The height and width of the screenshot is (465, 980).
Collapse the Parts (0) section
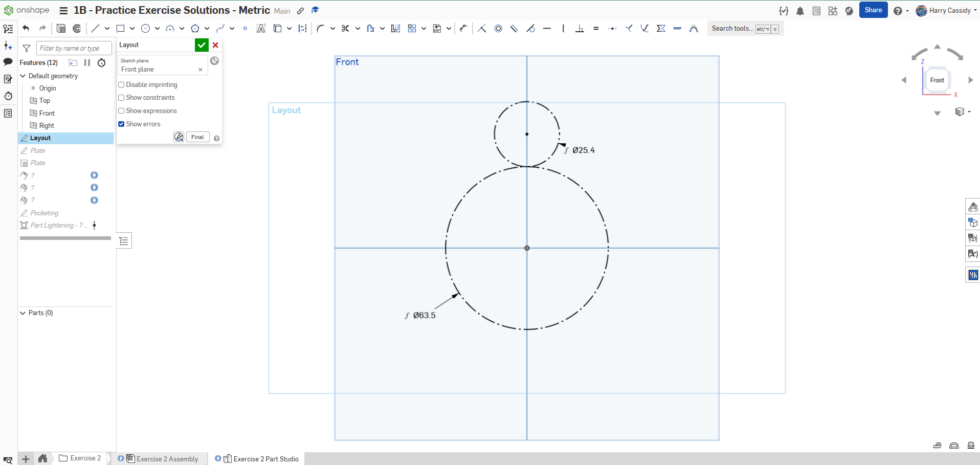[x=23, y=313]
